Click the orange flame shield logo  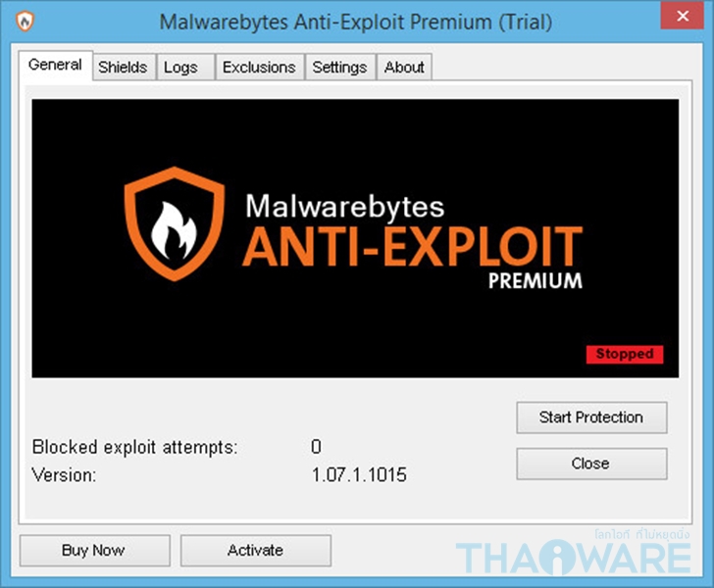coord(175,223)
